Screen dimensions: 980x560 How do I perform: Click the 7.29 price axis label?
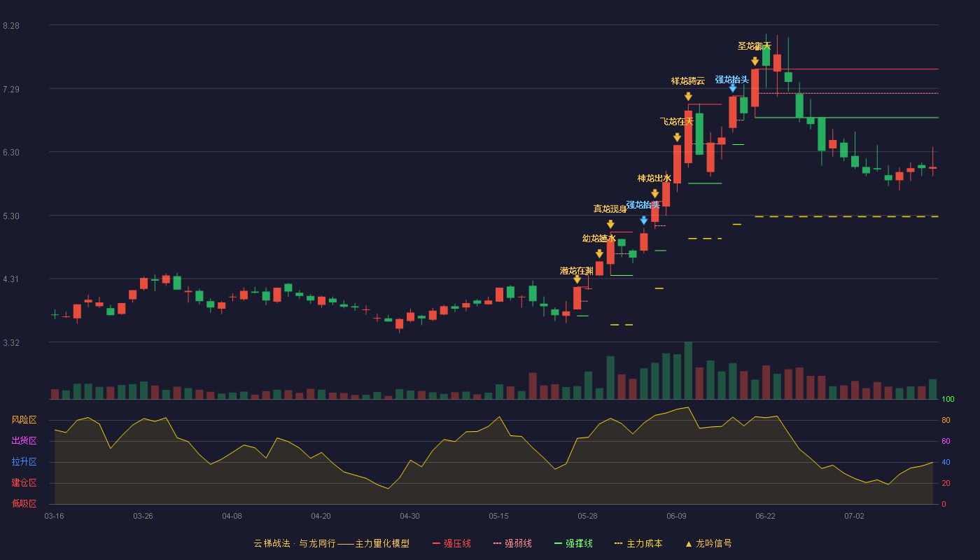(11, 90)
